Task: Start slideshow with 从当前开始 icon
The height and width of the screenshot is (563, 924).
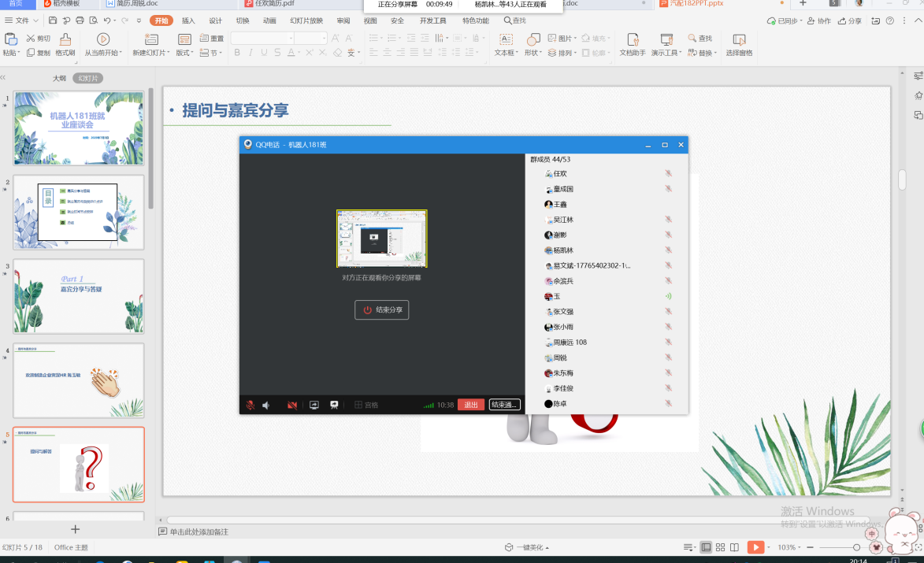Action: click(103, 39)
